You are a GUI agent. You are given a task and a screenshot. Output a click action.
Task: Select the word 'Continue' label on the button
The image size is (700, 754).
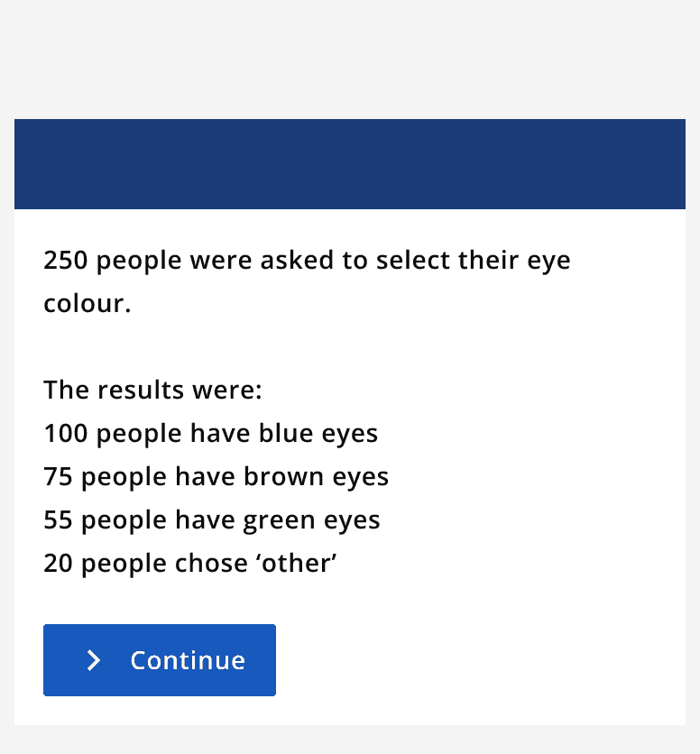coord(188,660)
